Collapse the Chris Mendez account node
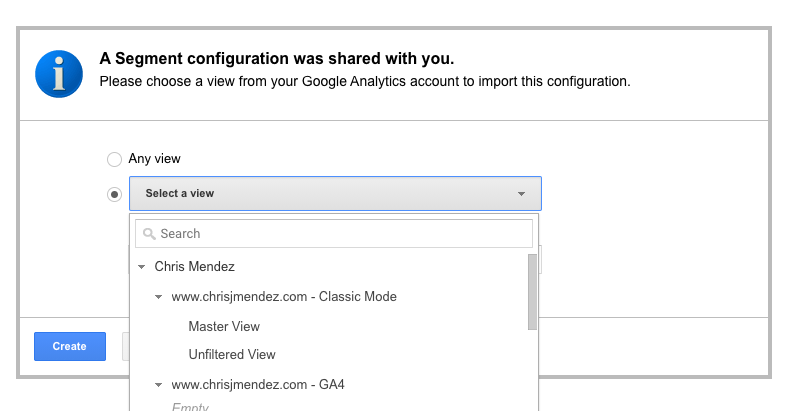Screen dimensions: 802x411 pos(142,267)
